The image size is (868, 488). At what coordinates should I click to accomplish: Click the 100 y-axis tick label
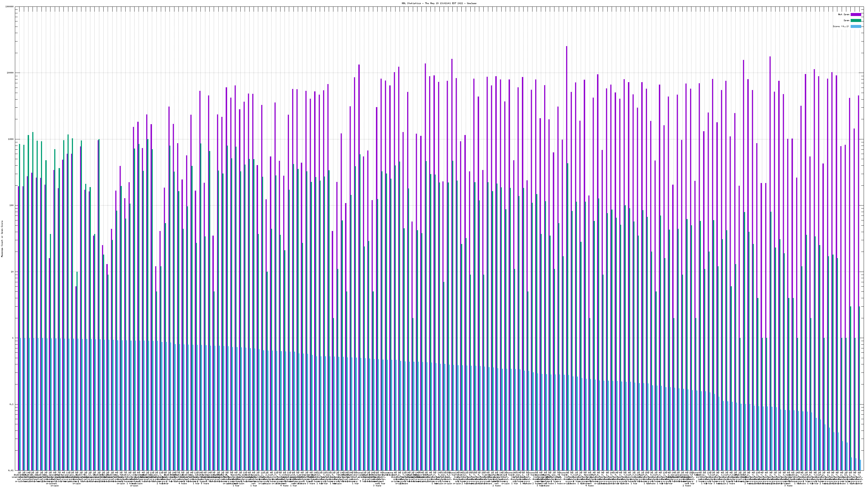(x=12, y=206)
